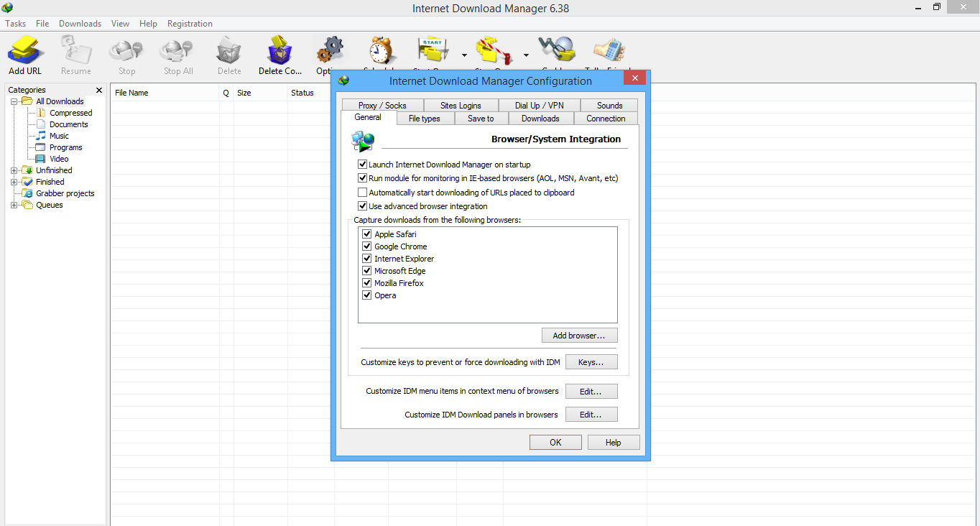This screenshot has height=526, width=980.
Task: Click the IDM icon in Configuration dialog title
Action: (343, 80)
